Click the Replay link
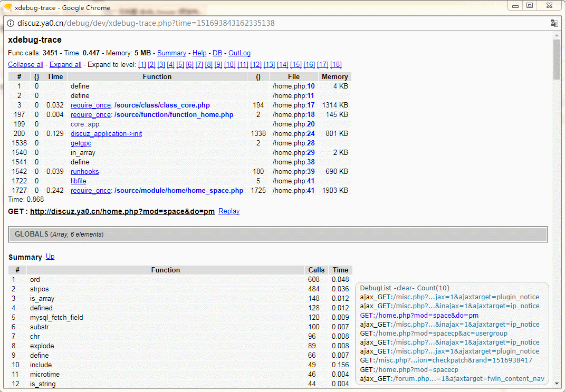Viewport: 565px width, 392px height. pyautogui.click(x=229, y=211)
